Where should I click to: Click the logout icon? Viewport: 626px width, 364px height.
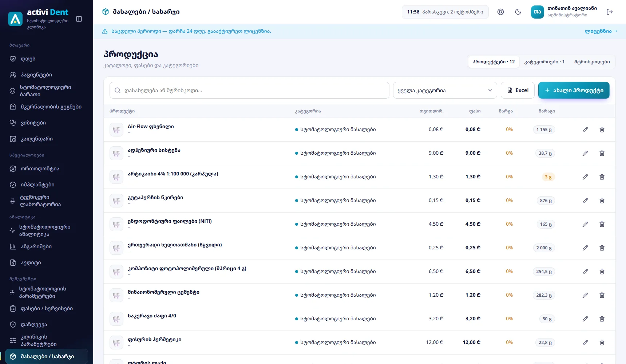(610, 12)
